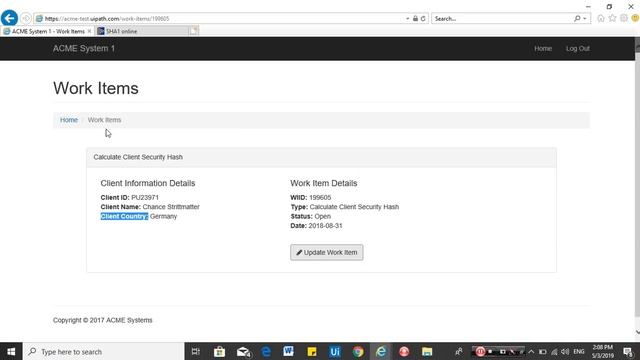640x360 pixels.
Task: Open browser Tools gear icon
Action: [x=624, y=18]
